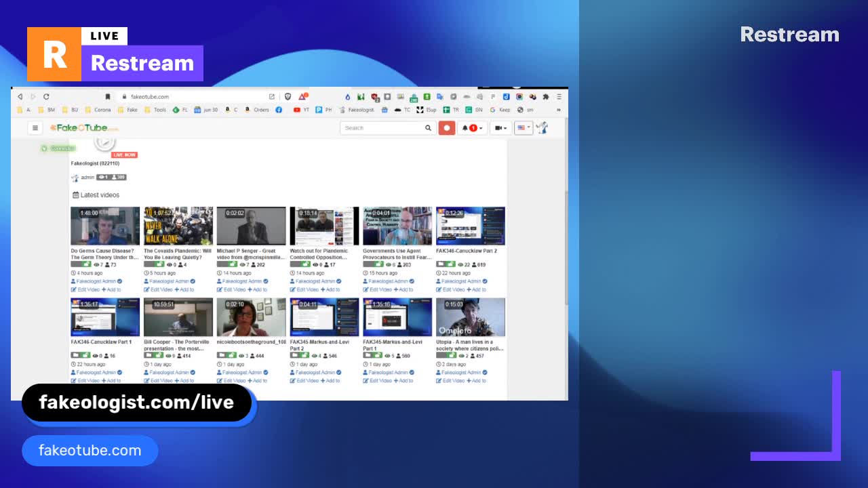Toggle like thumb on FAK346-Canucklaw Part 1

coord(86,355)
